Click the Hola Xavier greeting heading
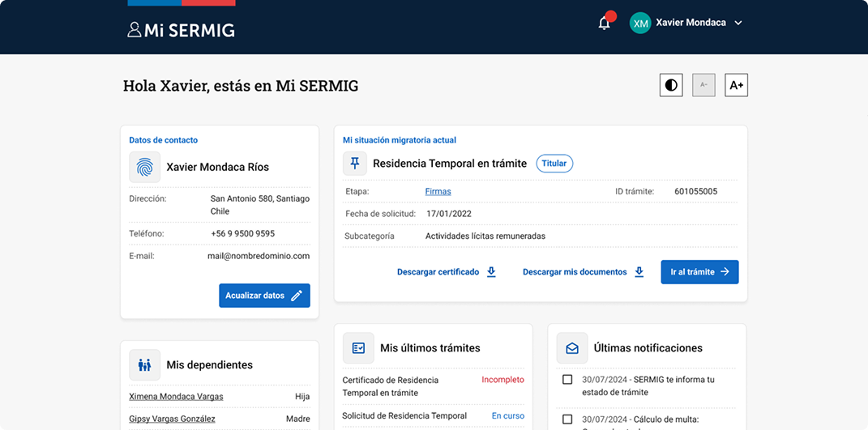Viewport: 868px width, 430px height. pyautogui.click(x=241, y=86)
